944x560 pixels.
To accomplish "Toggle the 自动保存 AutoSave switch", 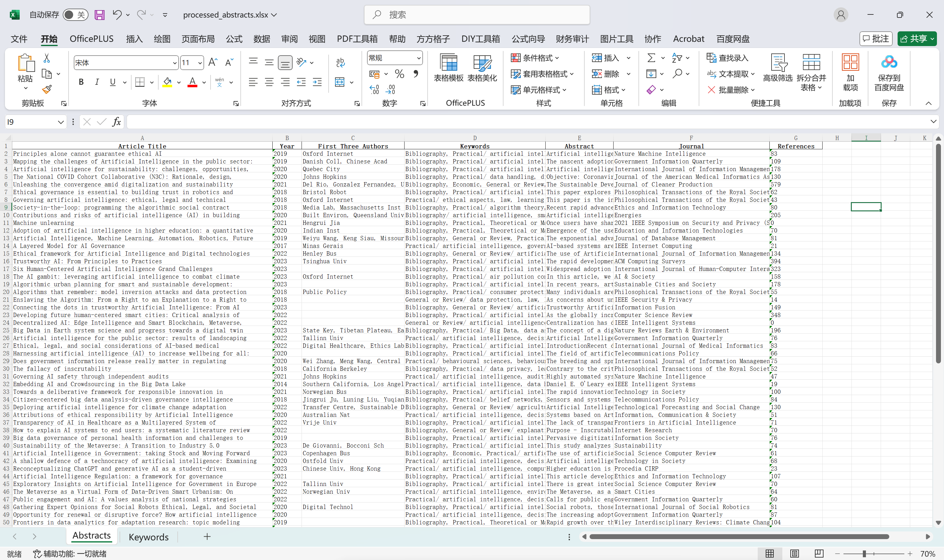I will pos(75,15).
